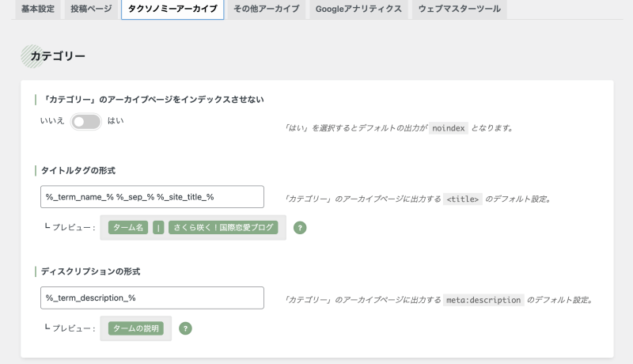Open the 基本設定 tab
Viewport: 633px width, 364px height.
pos(38,9)
